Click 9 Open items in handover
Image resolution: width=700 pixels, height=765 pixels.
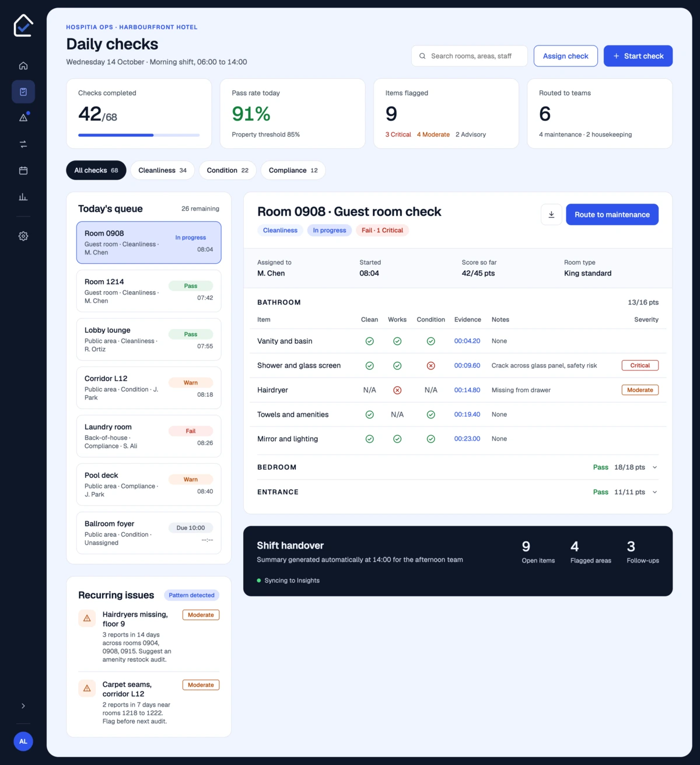tap(538, 551)
